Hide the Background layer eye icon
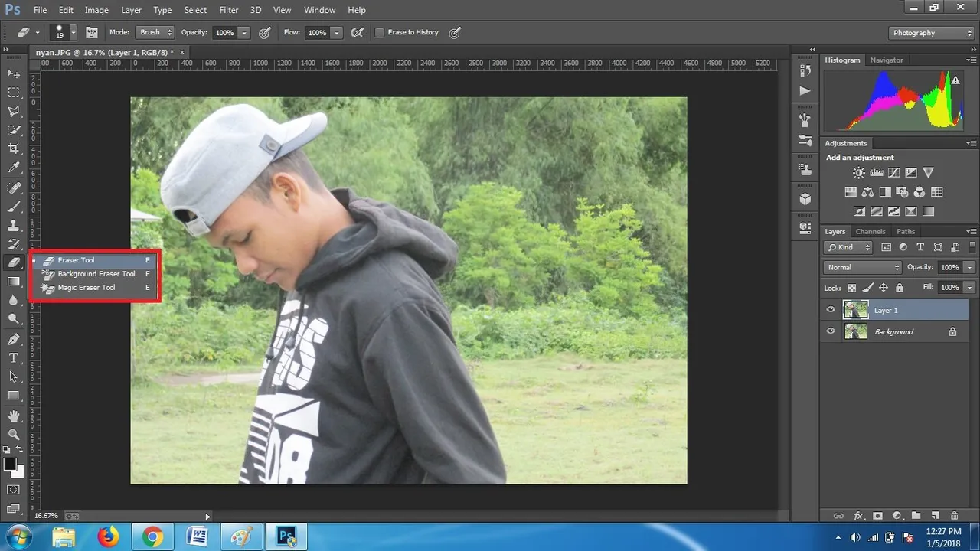The image size is (980, 551). [831, 331]
